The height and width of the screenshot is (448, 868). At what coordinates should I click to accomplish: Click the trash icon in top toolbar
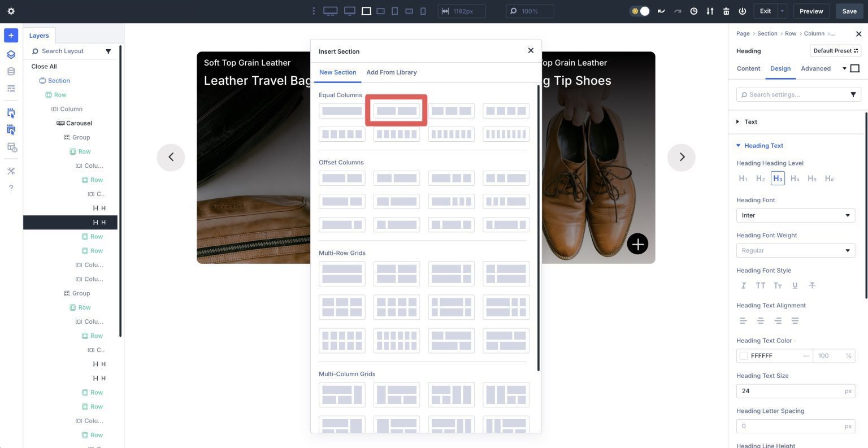pos(726,11)
